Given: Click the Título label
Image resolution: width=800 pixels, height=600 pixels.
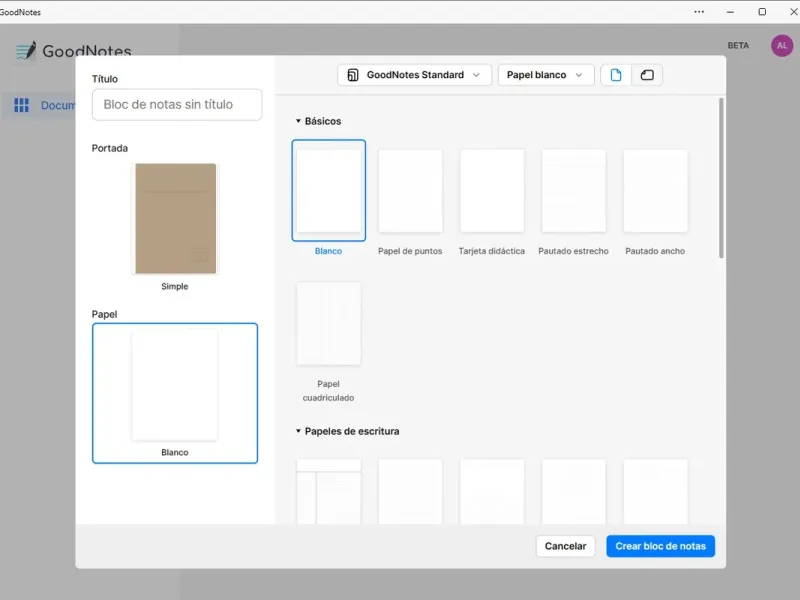Looking at the screenshot, I should (105, 79).
